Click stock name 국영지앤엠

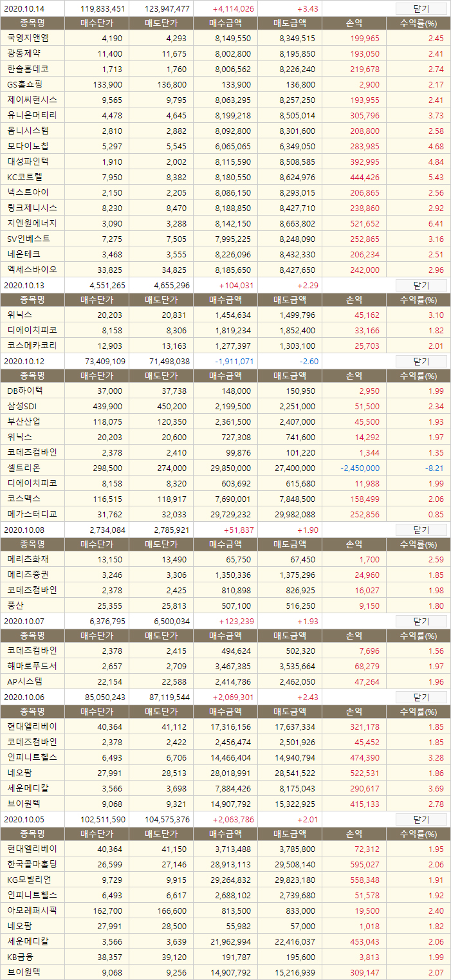(x=28, y=38)
